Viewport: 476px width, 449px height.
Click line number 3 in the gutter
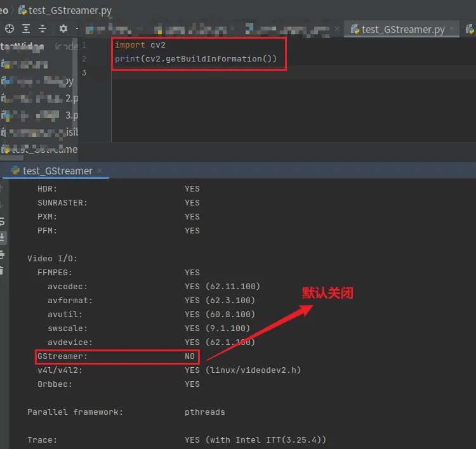pos(84,72)
